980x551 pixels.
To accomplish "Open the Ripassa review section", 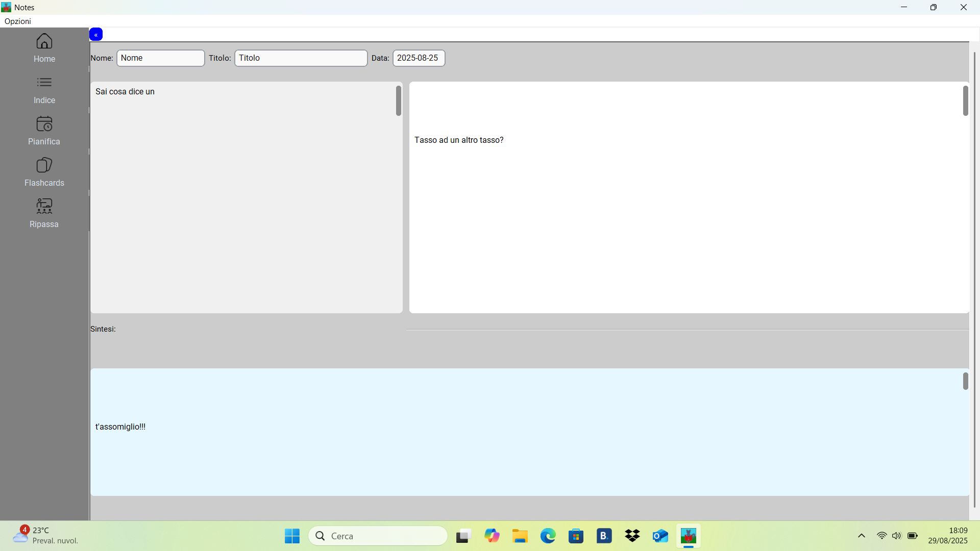I will point(44,214).
